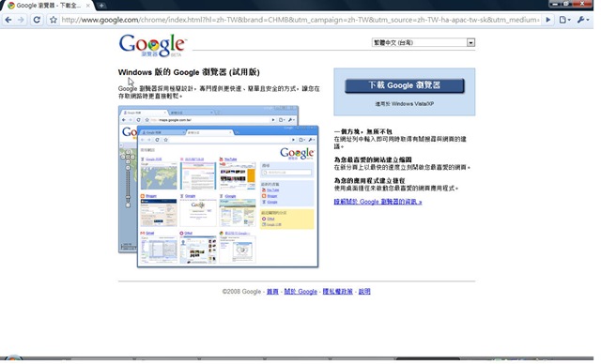Close the Google 瀏覽器 tab
This screenshot has width=601, height=364.
coord(87,6)
